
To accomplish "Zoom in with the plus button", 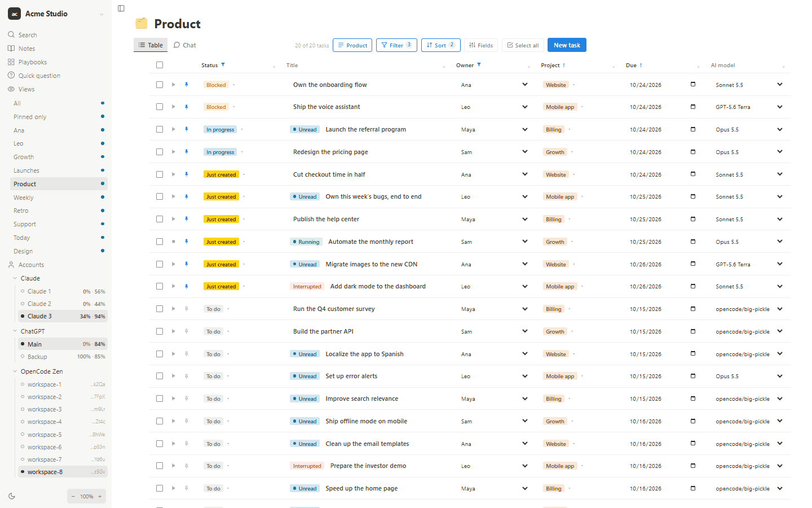I will [100, 496].
